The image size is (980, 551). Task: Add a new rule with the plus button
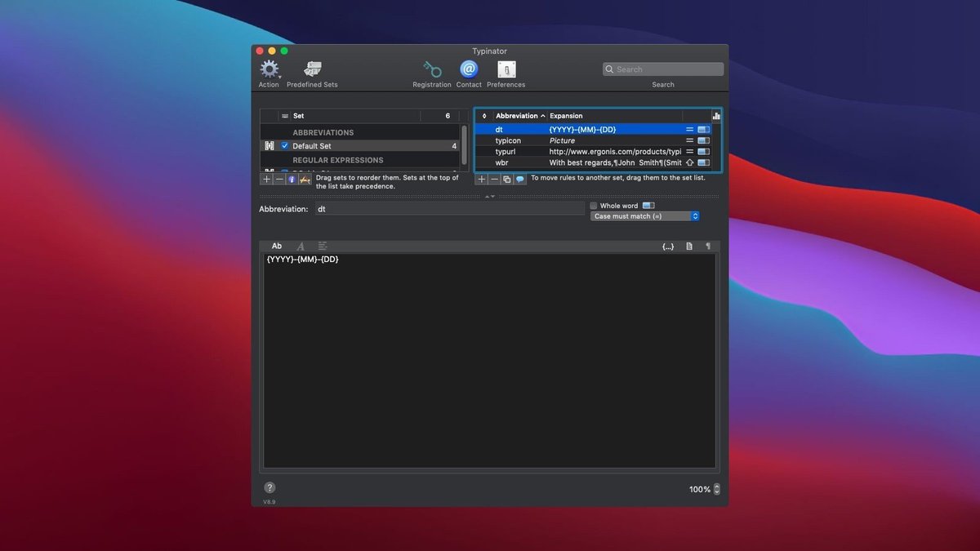point(482,179)
